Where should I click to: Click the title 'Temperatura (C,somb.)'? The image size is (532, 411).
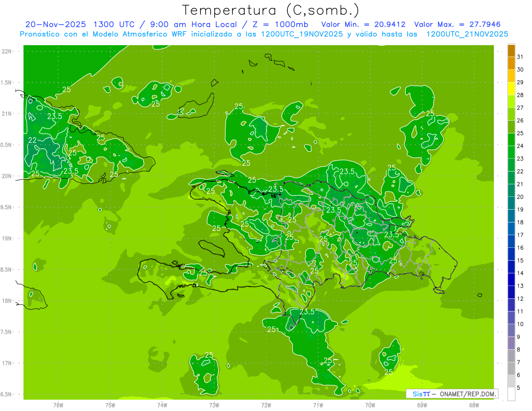tap(271, 11)
